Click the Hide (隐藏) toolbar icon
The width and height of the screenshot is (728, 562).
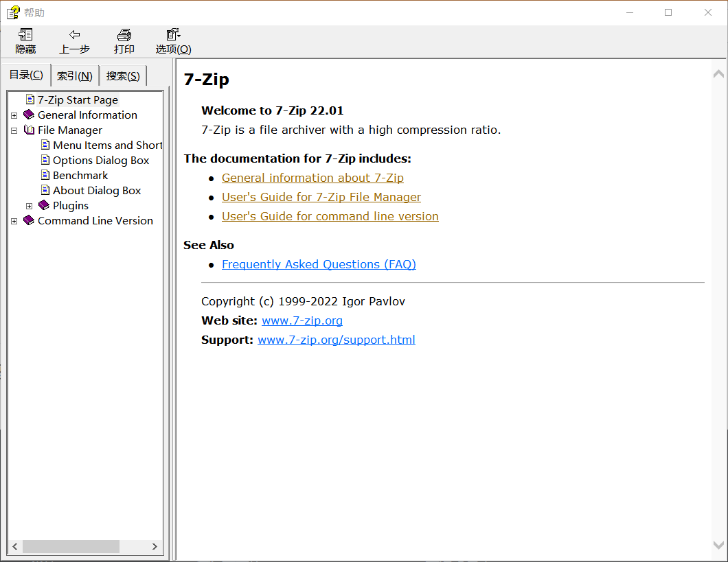(x=25, y=35)
